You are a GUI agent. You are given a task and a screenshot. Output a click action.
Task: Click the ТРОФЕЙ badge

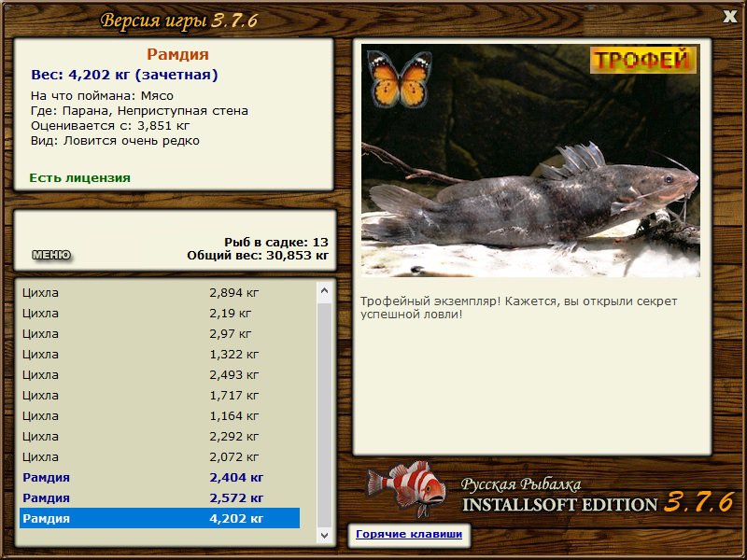642,60
